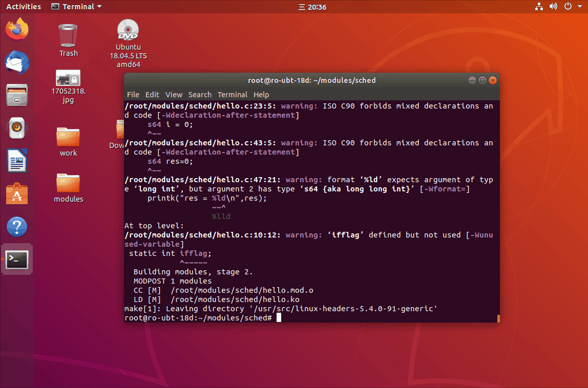Click the printk("res = %ld\n",res); line

[207, 198]
